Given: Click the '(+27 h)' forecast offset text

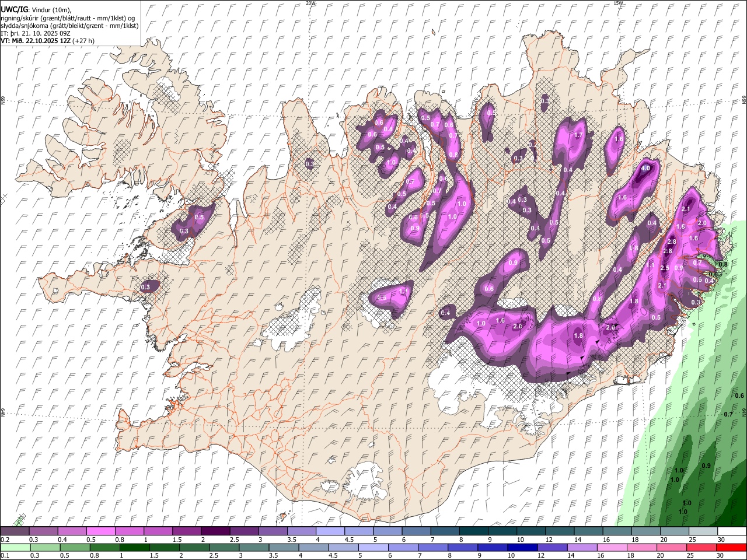Looking at the screenshot, I should pos(84,41).
